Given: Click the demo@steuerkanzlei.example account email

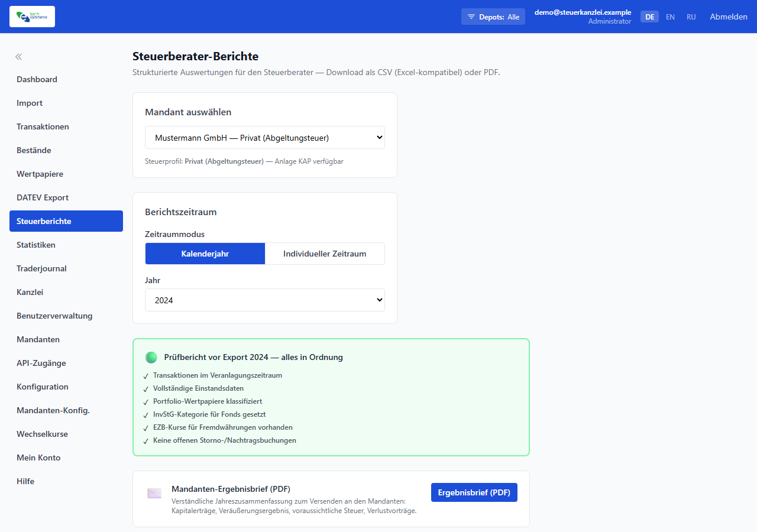Looking at the screenshot, I should (x=583, y=12).
